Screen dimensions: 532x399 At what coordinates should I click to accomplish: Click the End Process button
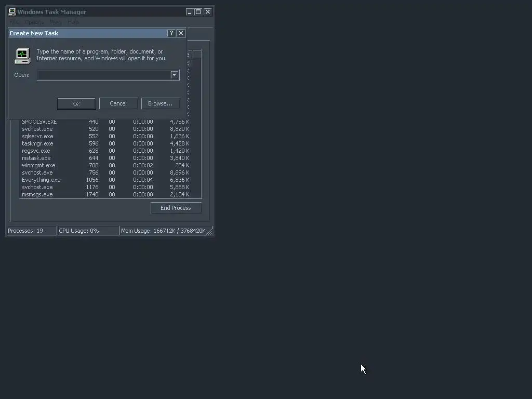click(176, 208)
